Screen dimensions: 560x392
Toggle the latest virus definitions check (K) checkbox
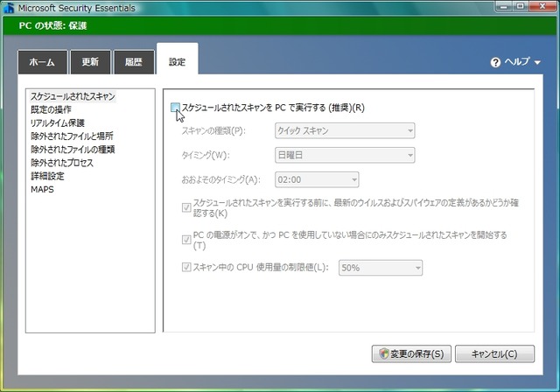point(186,207)
